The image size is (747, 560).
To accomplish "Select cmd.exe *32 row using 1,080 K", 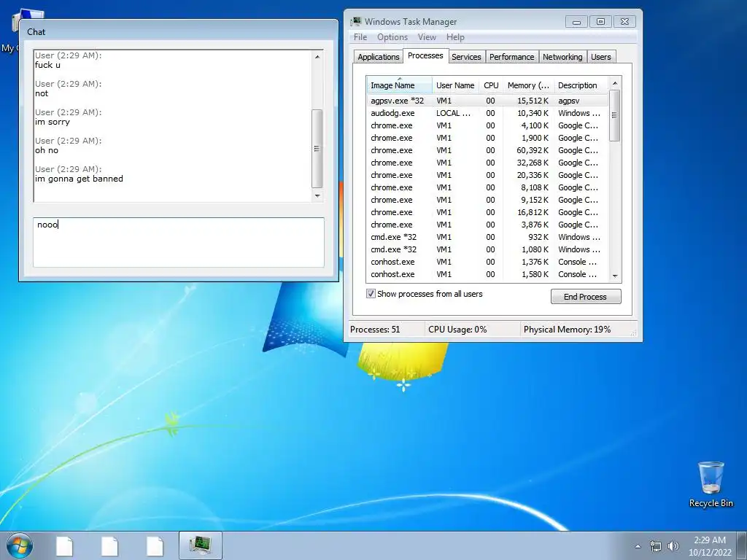I will click(487, 249).
